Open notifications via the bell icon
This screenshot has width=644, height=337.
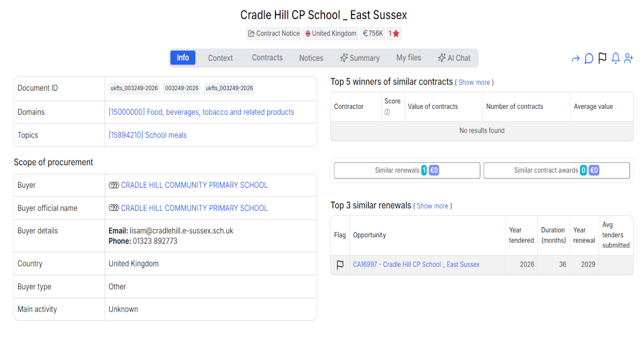(x=615, y=58)
